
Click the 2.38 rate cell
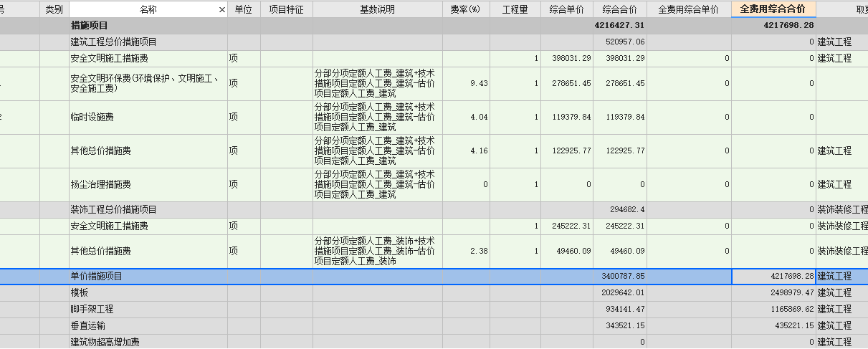pyautogui.click(x=465, y=252)
